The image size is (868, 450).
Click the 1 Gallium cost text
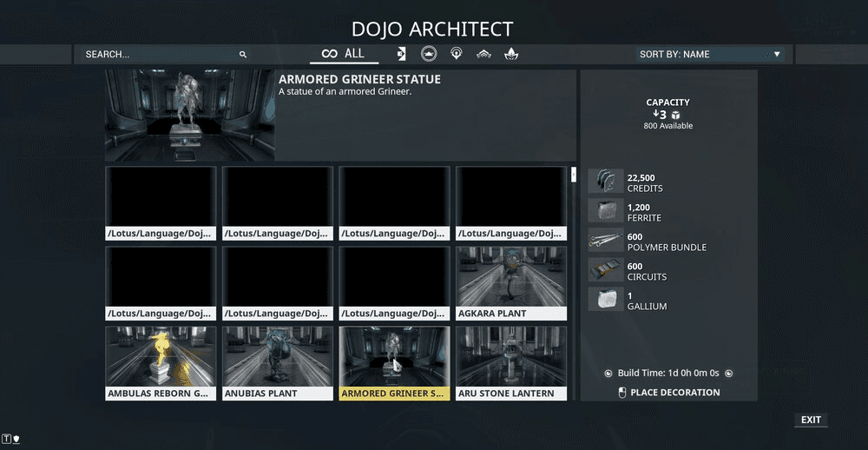[x=629, y=295]
